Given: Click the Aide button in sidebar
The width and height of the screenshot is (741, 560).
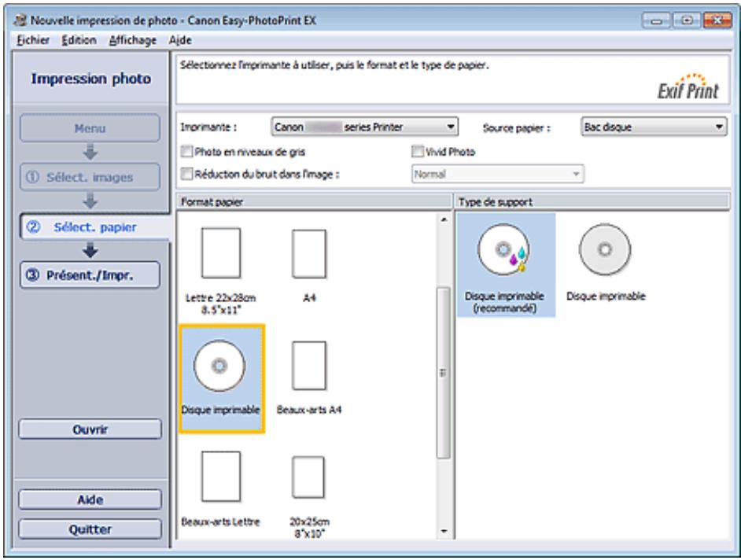Looking at the screenshot, I should (90, 499).
